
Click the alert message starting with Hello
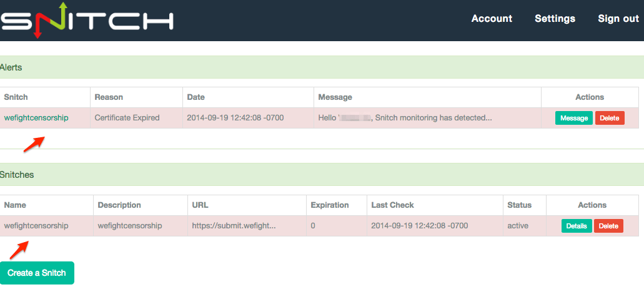[405, 118]
